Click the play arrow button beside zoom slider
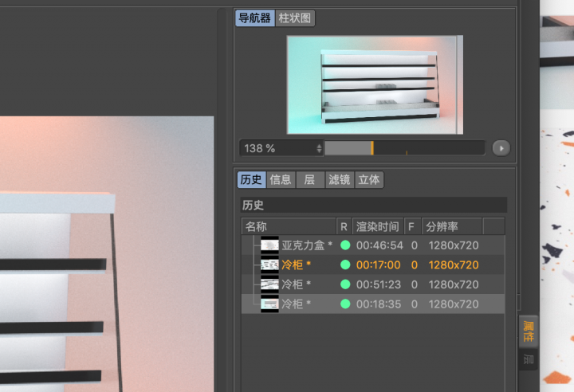 (x=501, y=148)
